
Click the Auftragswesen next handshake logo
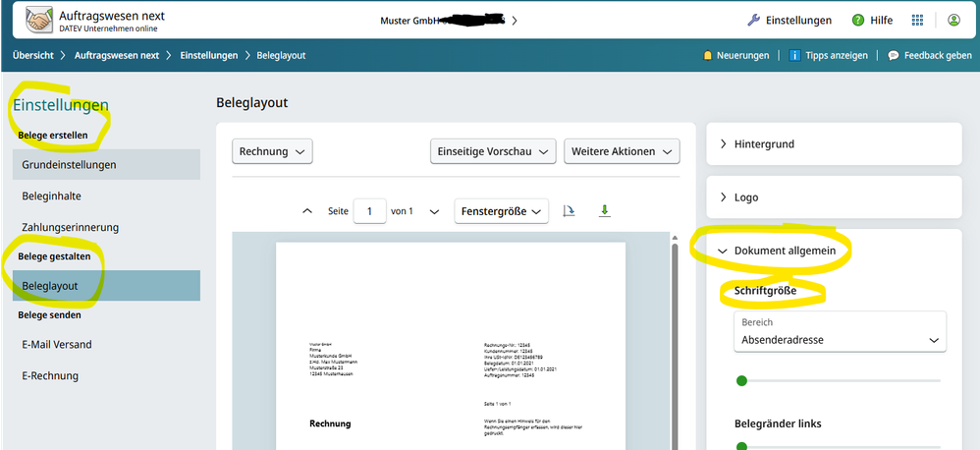click(x=39, y=21)
